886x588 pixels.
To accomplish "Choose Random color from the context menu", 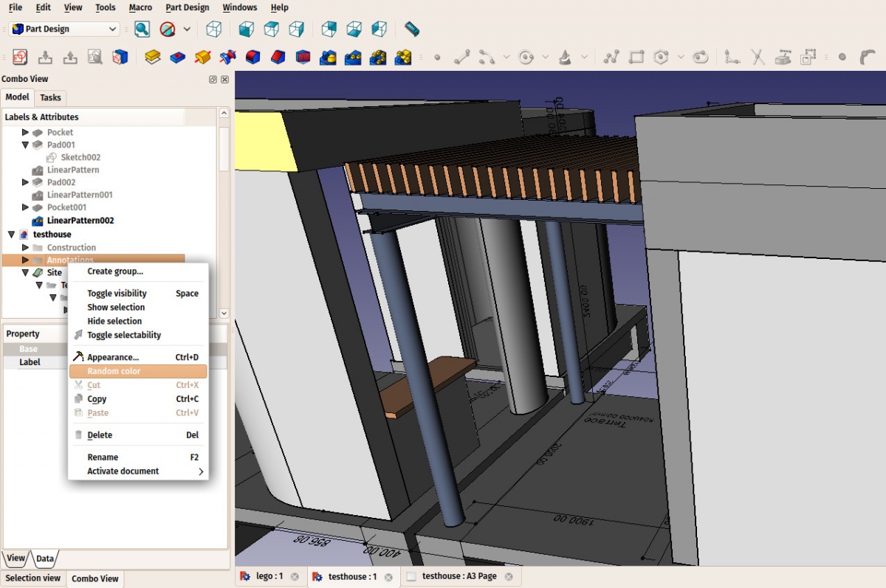I will tap(114, 371).
